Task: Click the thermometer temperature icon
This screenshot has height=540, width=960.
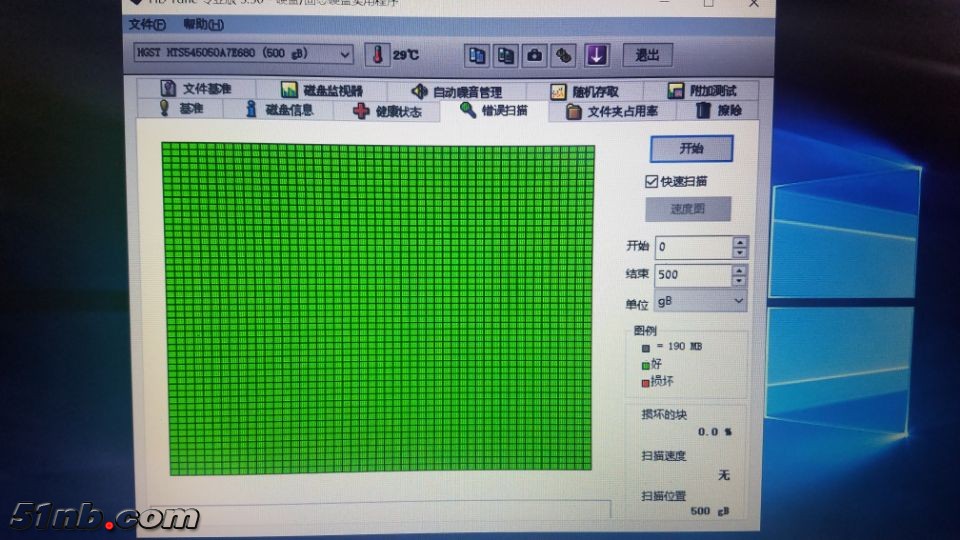Action: [378, 55]
